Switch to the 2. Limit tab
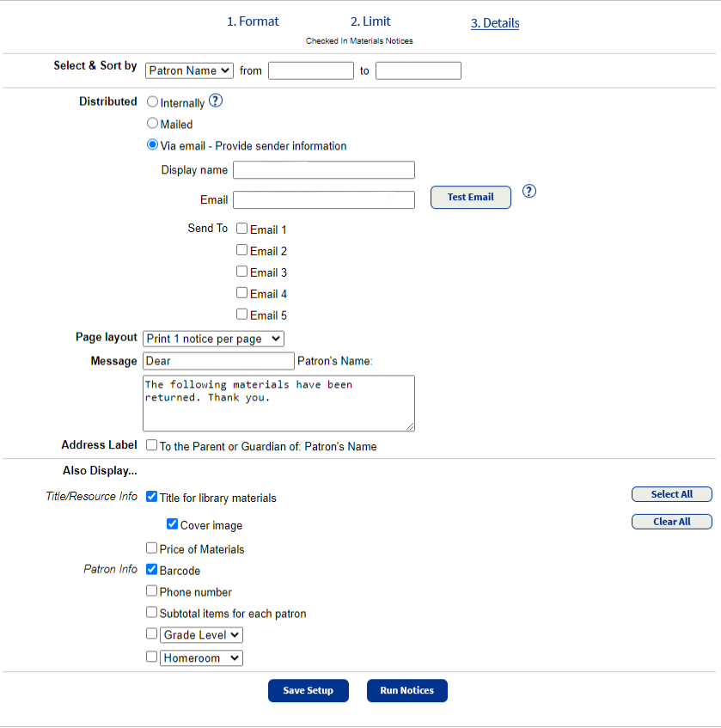Image resolution: width=721 pixels, height=728 pixels. point(370,21)
